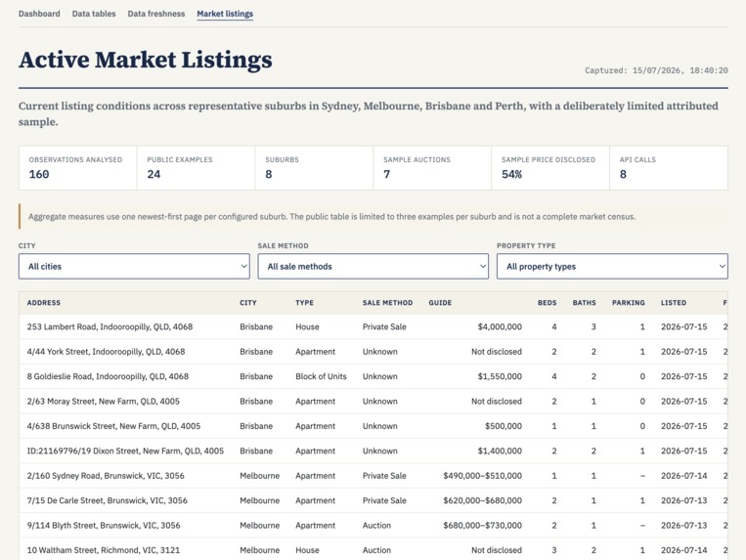Viewport: 746px width, 560px height.
Task: Click the $680,000–$730,000 guide range
Action: point(482,525)
